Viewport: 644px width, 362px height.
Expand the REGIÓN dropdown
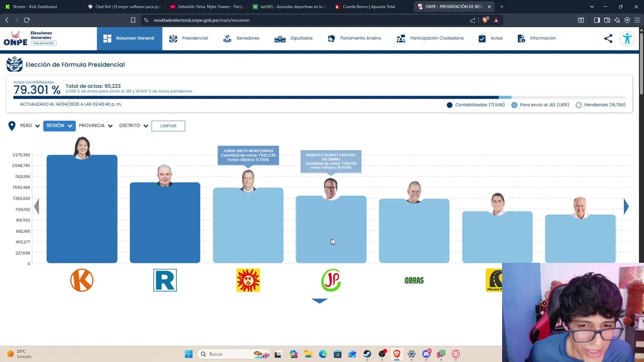pyautogui.click(x=59, y=126)
